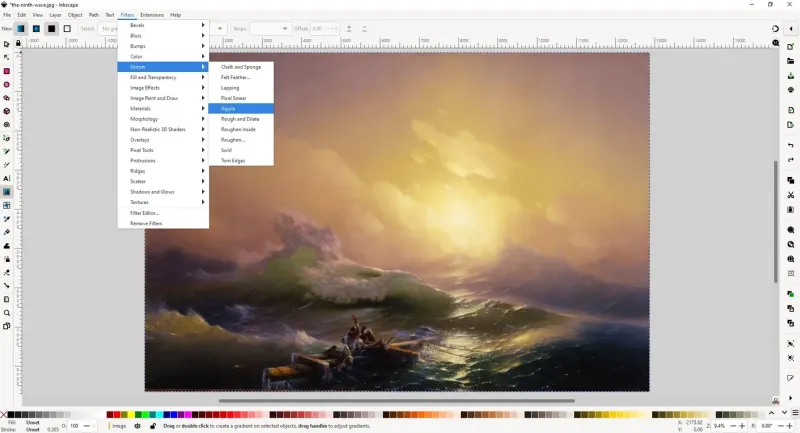The height and width of the screenshot is (433, 800).
Task: Toggle gradient on stroke button
Action: coord(67,29)
